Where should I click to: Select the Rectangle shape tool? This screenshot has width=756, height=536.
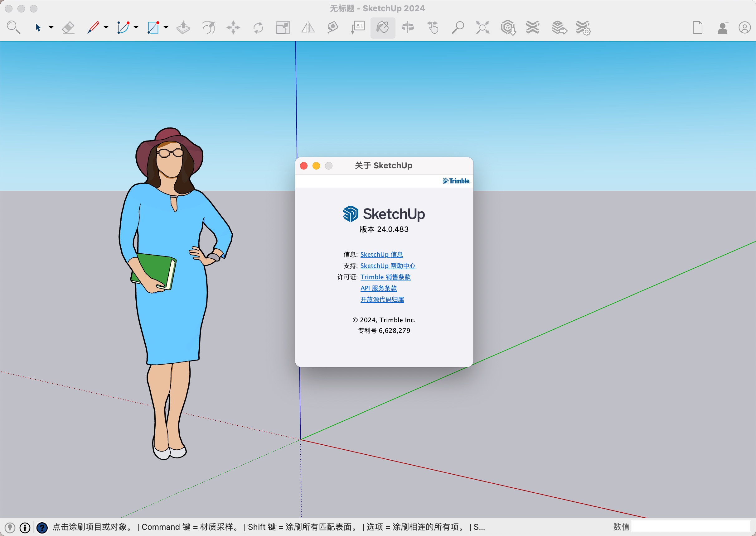tap(153, 27)
